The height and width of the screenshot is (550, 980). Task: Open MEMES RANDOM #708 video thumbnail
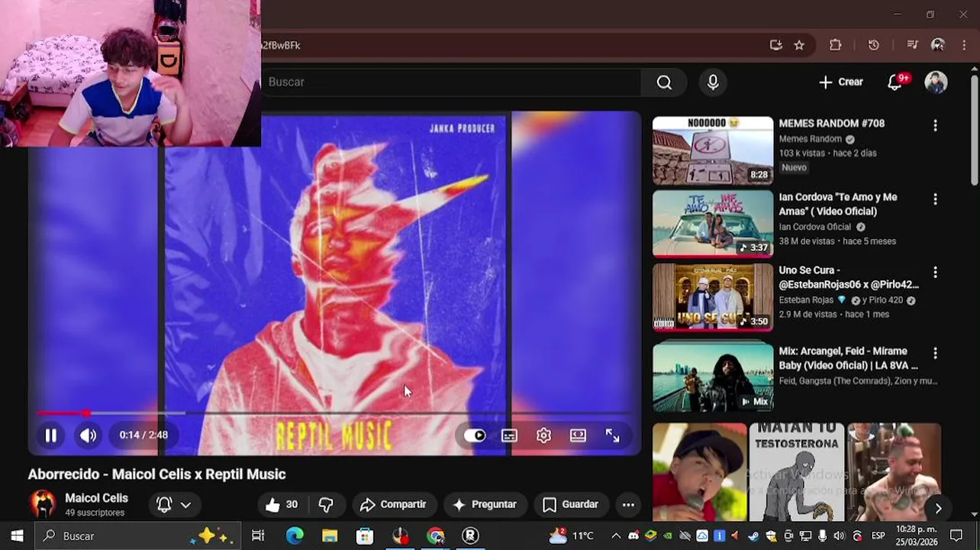pos(713,150)
